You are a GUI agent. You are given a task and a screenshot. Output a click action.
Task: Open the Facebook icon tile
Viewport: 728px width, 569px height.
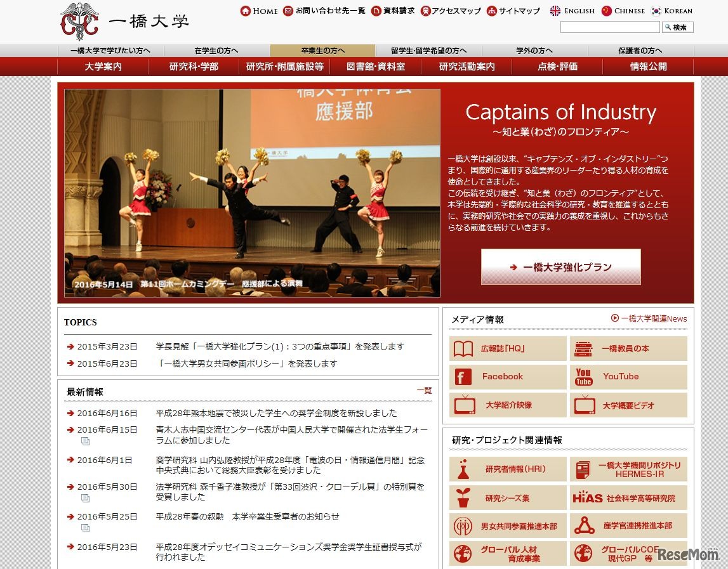tap(508, 377)
